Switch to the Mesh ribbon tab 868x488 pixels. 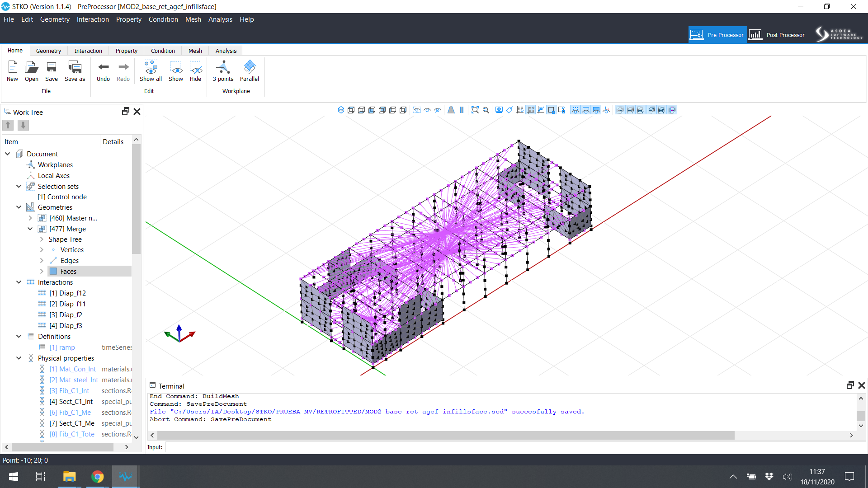tap(195, 51)
